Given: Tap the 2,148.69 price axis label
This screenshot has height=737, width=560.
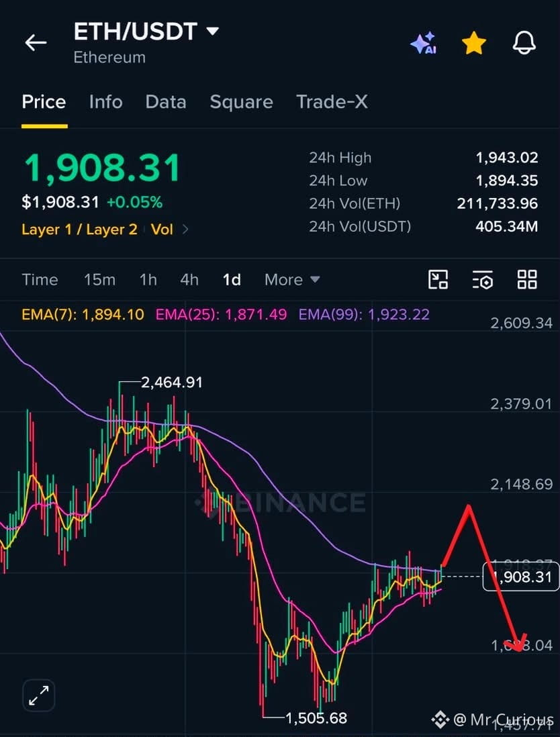Looking at the screenshot, I should [522, 484].
